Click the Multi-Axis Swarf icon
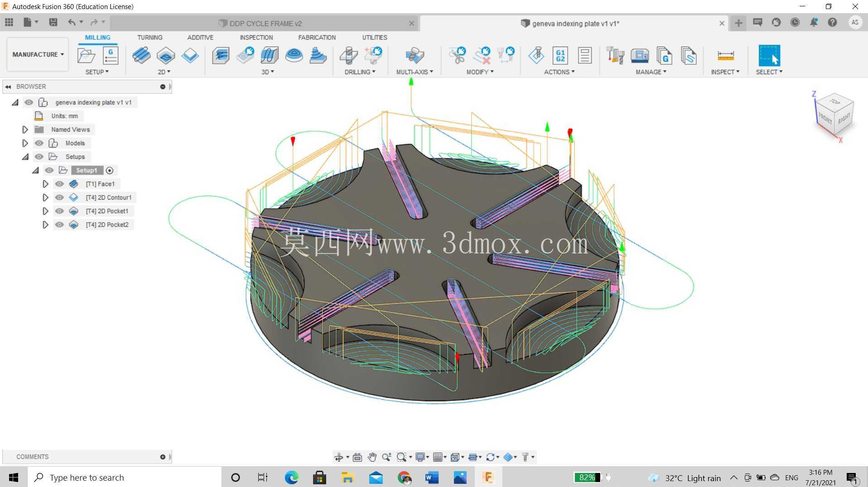Screen dimensions: 868x487 click(415, 56)
